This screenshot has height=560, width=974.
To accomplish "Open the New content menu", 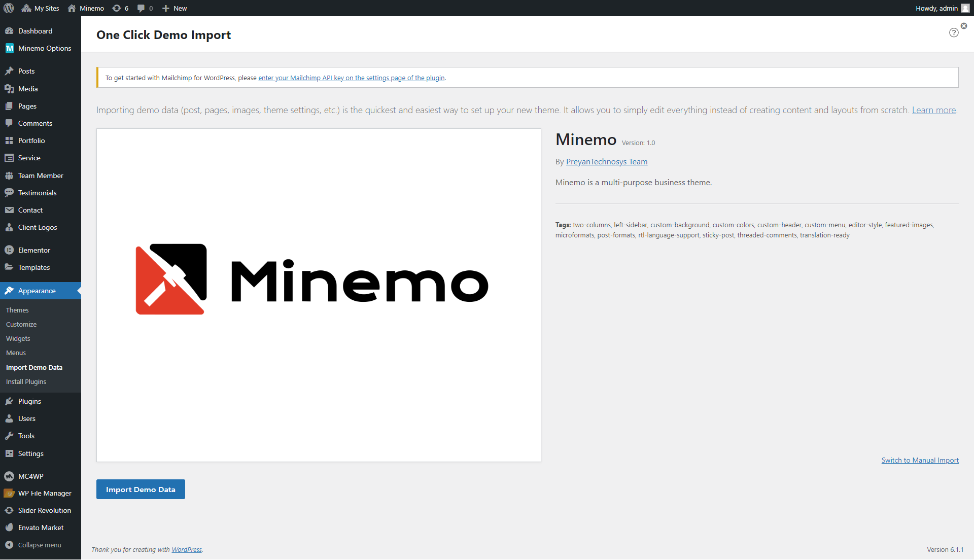I will point(175,8).
